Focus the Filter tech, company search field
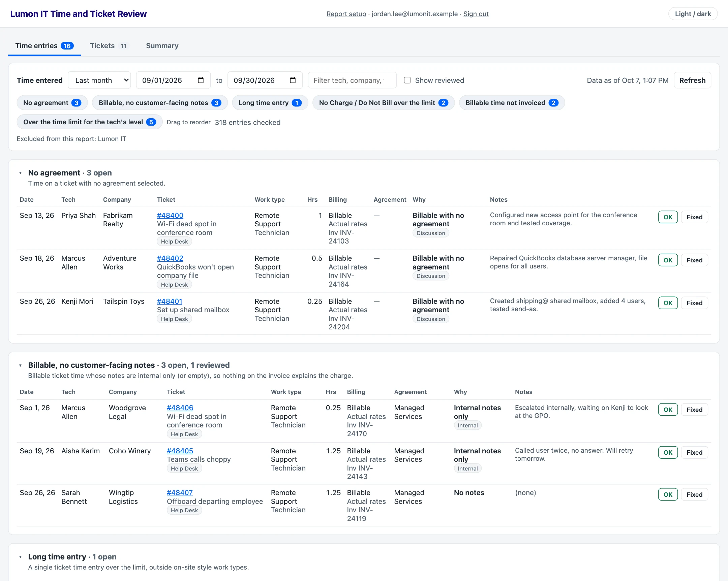This screenshot has height=581, width=728. coord(352,80)
